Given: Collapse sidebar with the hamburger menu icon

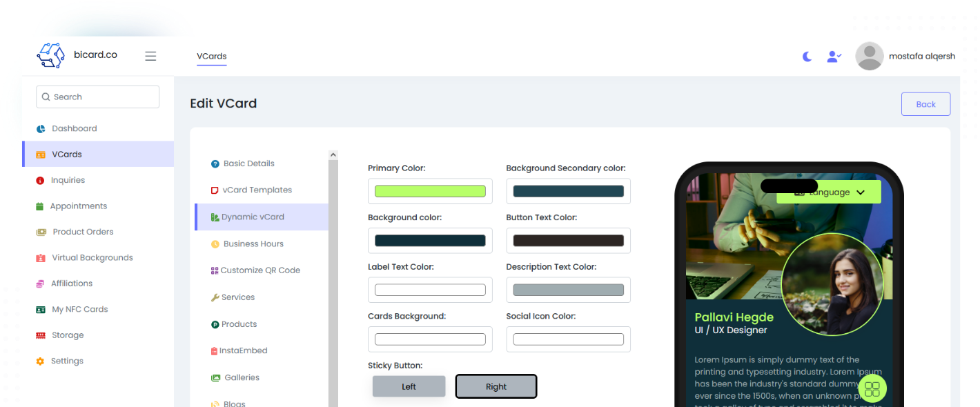Looking at the screenshot, I should coord(150,56).
